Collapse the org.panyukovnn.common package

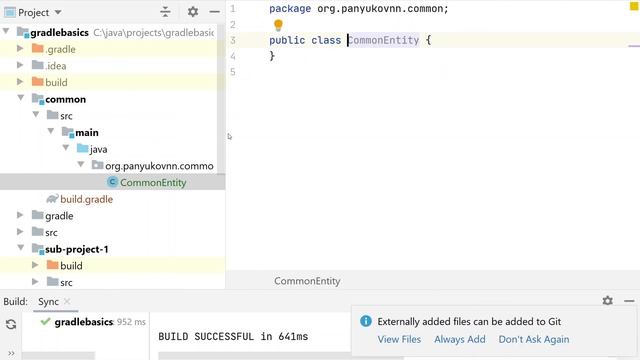[x=81, y=165]
